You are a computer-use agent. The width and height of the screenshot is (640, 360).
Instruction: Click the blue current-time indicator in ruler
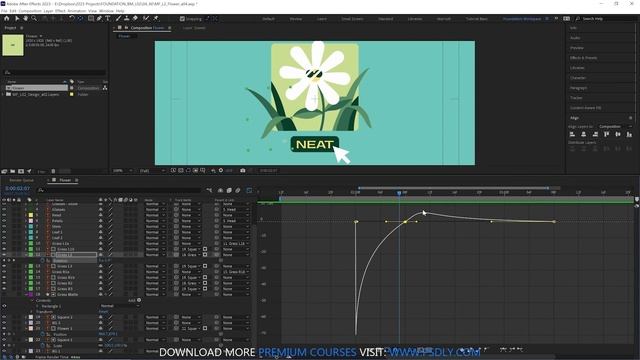(x=399, y=193)
